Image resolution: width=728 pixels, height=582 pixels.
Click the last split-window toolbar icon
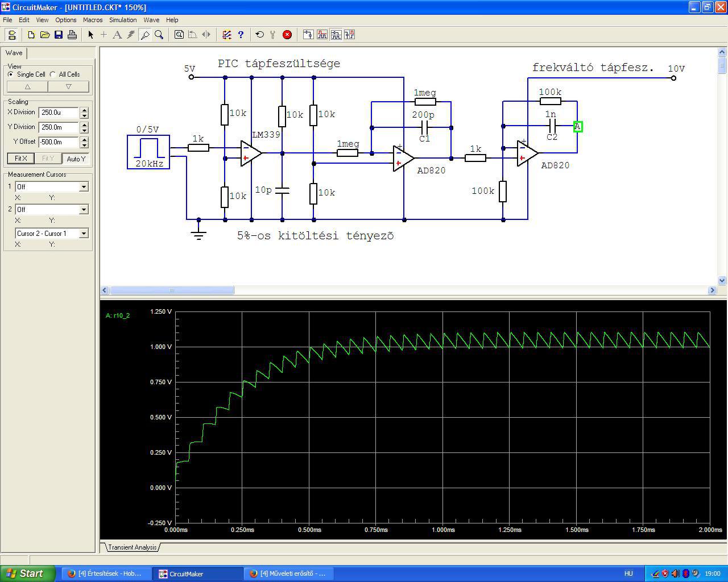pos(349,35)
